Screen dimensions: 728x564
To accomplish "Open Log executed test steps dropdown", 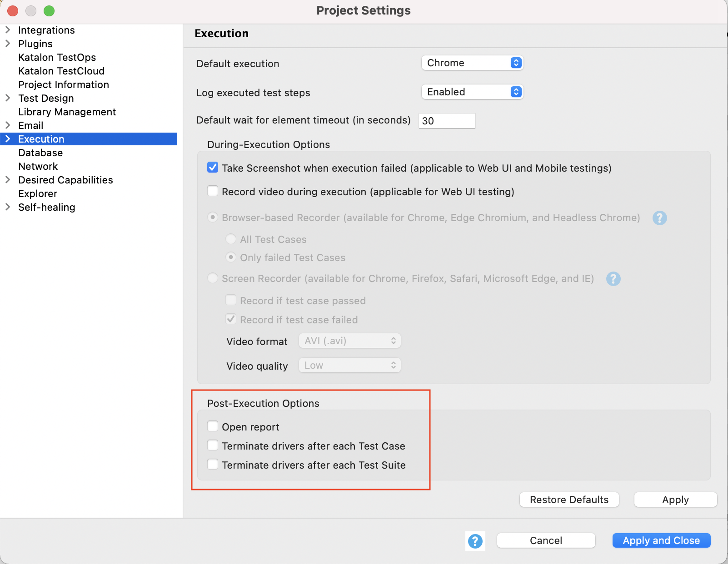I will tap(472, 92).
